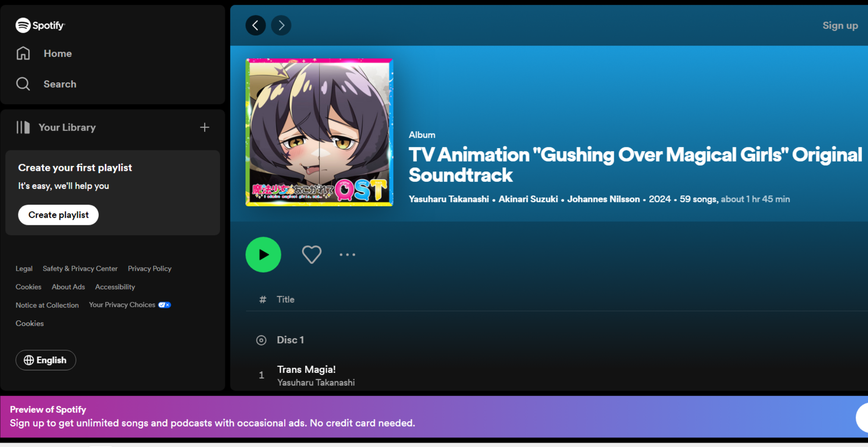Viewport: 868px width, 447px height.
Task: Open the Johannes Nilsson artist link
Action: [x=603, y=199]
